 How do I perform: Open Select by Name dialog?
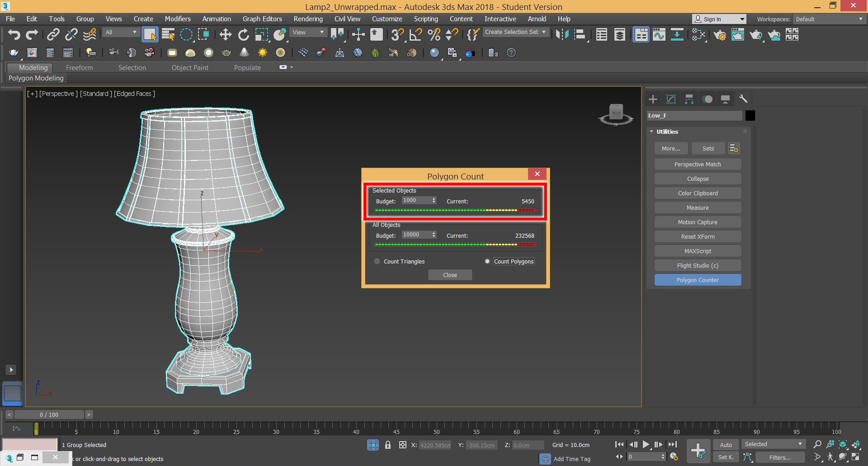[168, 34]
